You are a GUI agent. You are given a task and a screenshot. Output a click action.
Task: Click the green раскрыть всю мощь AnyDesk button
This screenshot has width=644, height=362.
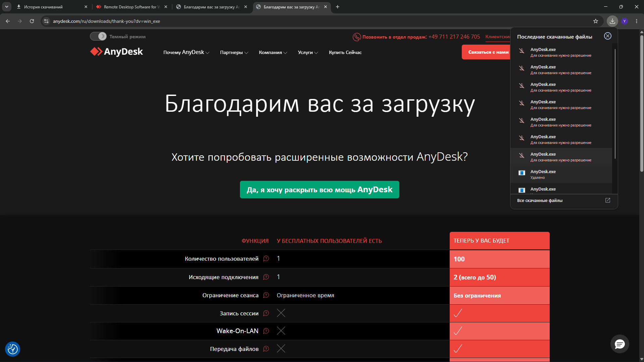click(x=319, y=190)
